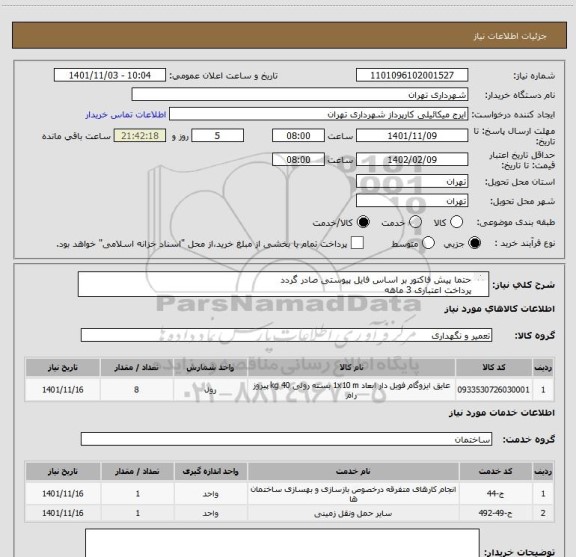Click service code ج-49-492 cell
This screenshot has width=576, height=557.
coord(496,513)
